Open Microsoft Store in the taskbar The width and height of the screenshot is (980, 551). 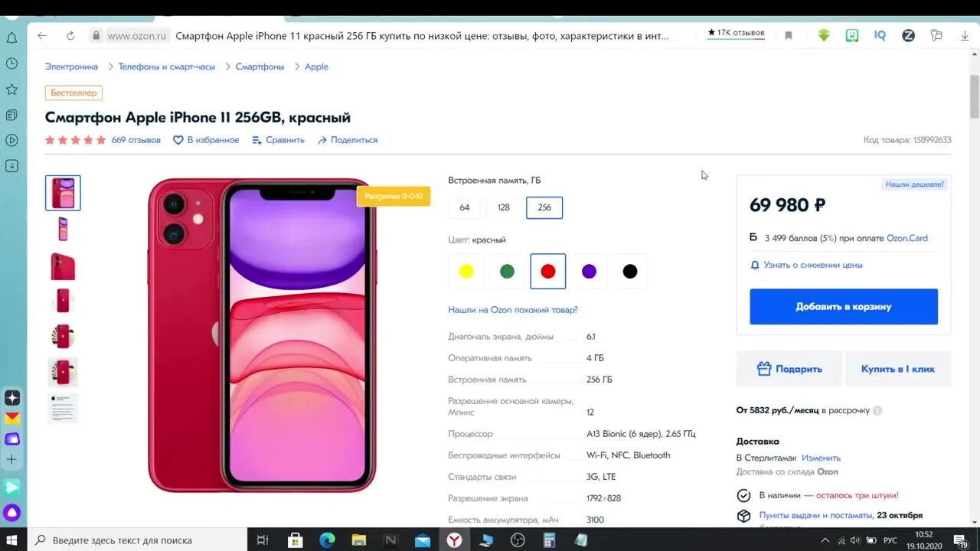pos(295,540)
